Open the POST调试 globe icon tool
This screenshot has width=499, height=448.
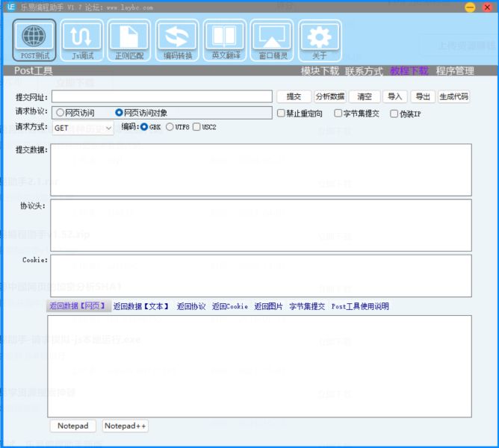[x=34, y=39]
